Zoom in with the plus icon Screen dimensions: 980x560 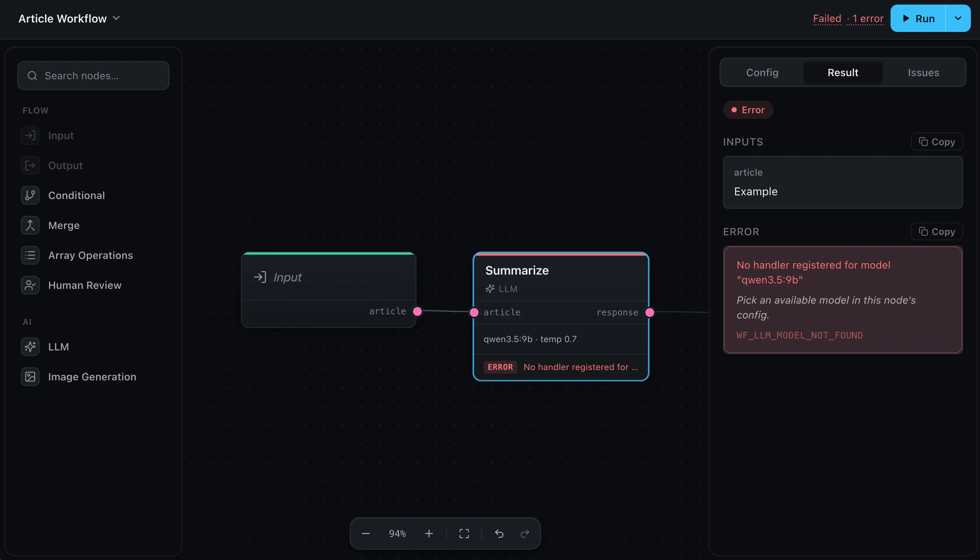[429, 533]
